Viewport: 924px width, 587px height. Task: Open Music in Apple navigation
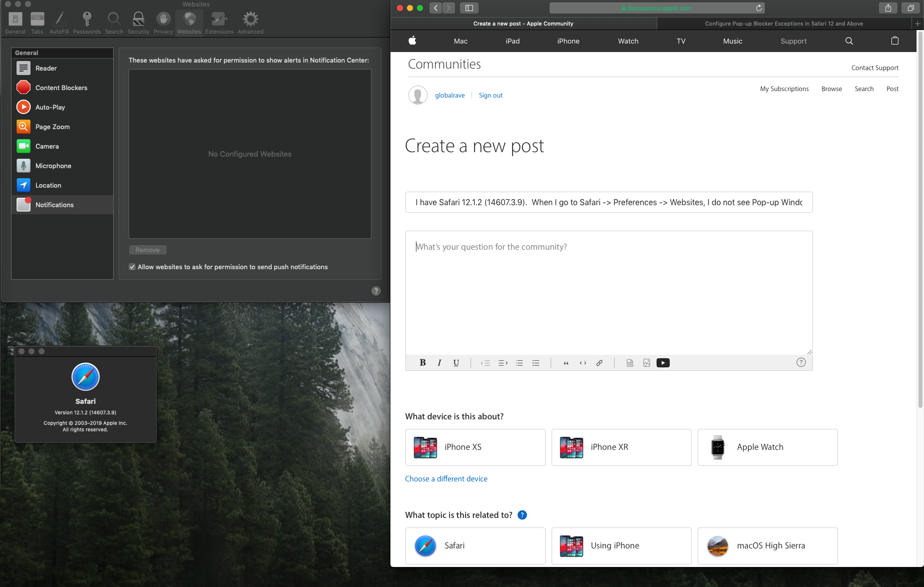click(733, 41)
